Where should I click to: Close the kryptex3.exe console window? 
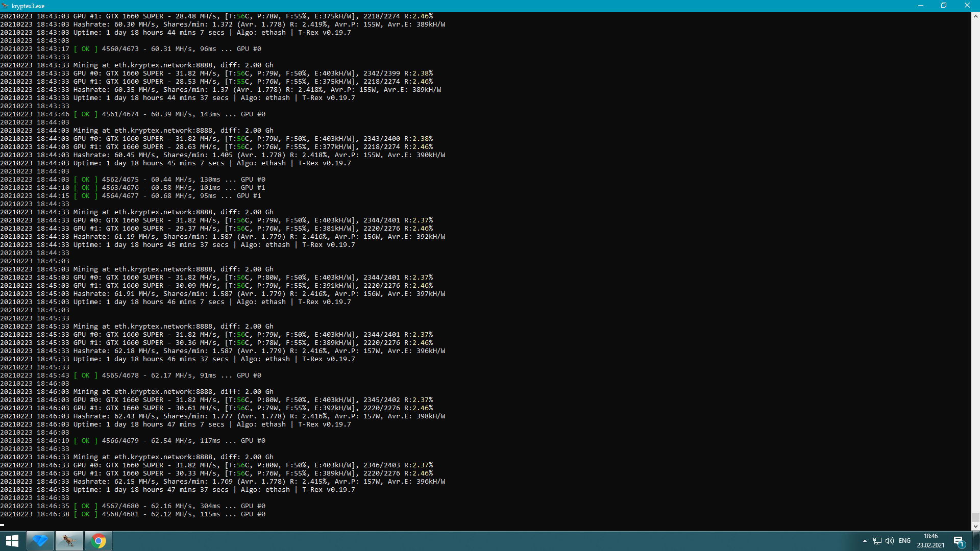pyautogui.click(x=967, y=6)
